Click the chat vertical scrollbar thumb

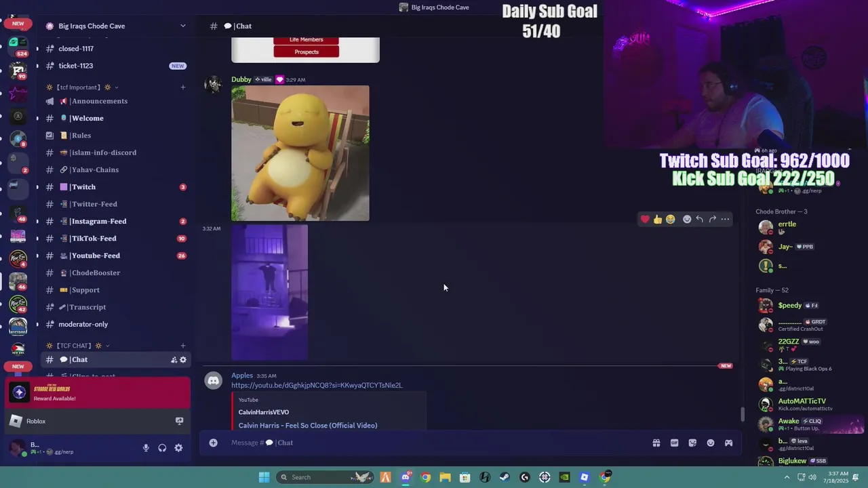coord(743,413)
